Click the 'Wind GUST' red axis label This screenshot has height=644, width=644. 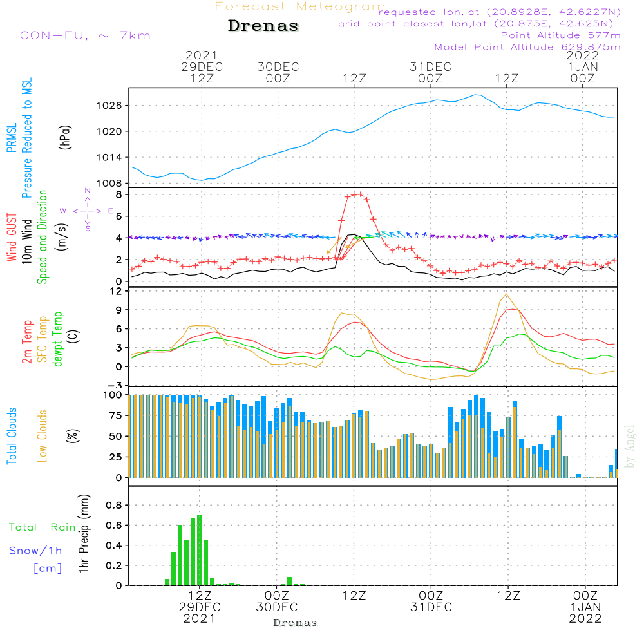12,237
